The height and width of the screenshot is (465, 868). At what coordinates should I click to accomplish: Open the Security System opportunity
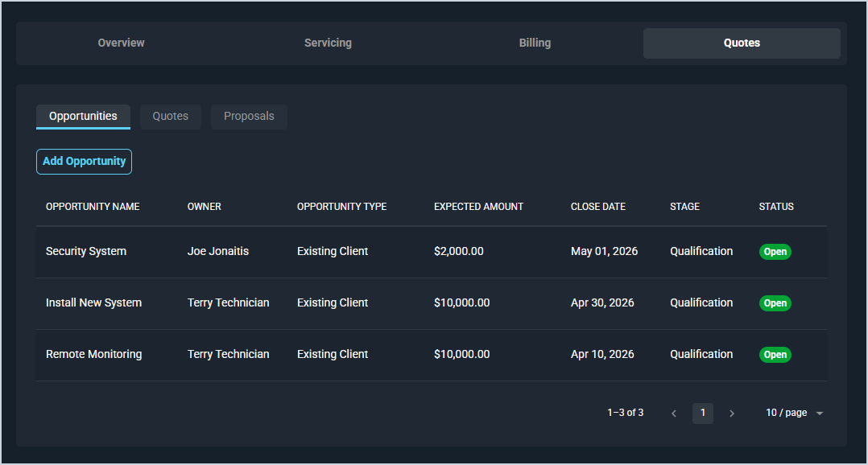pos(86,251)
